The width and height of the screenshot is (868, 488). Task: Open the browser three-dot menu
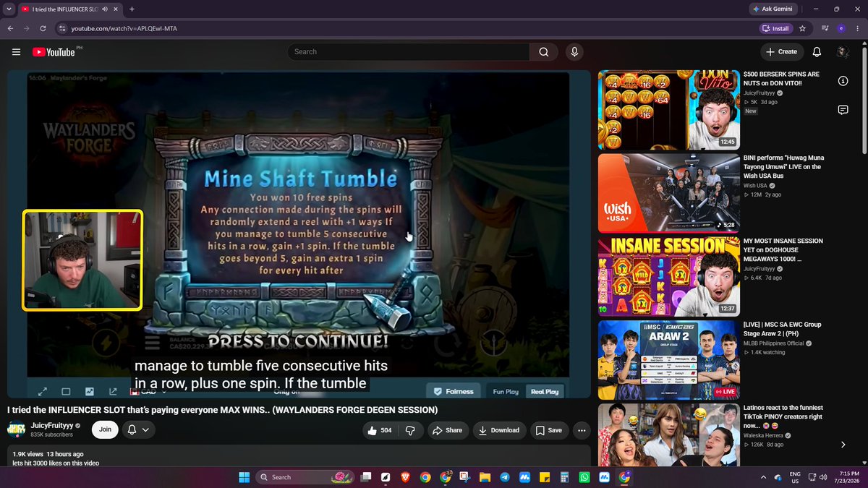tap(858, 28)
